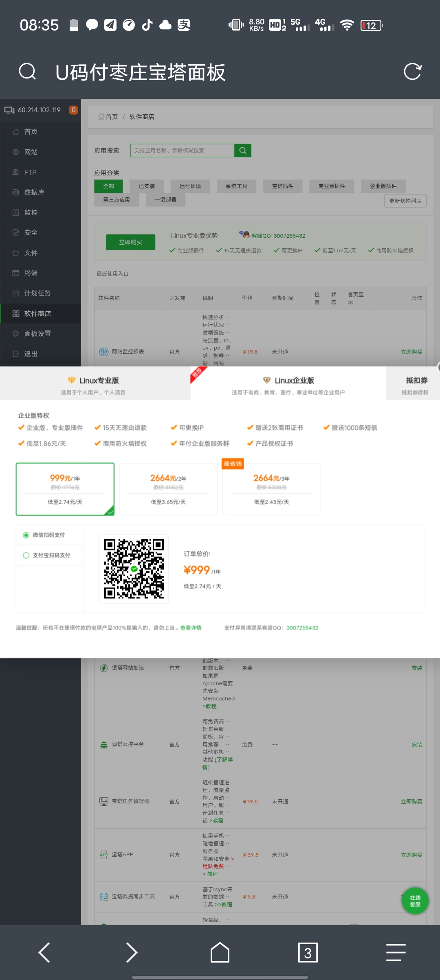
Task: Click the 堡塔云控平台 icon
Action: click(x=104, y=744)
